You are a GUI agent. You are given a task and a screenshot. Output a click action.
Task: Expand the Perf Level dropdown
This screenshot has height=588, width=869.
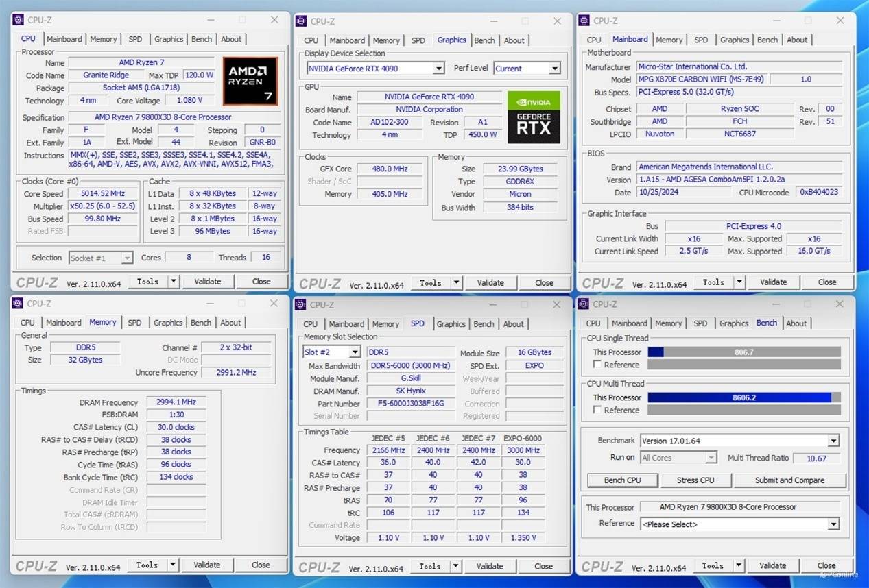pyautogui.click(x=554, y=69)
